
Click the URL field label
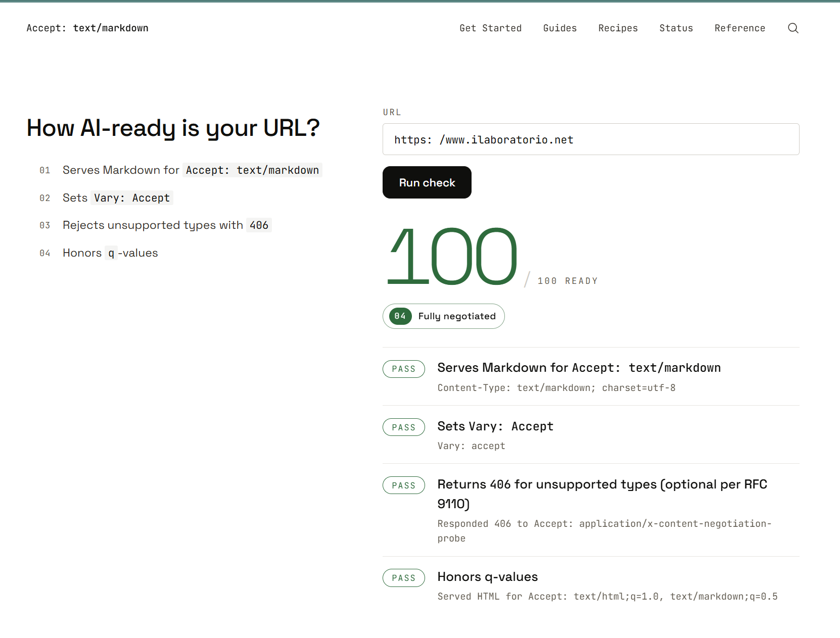coord(392,112)
